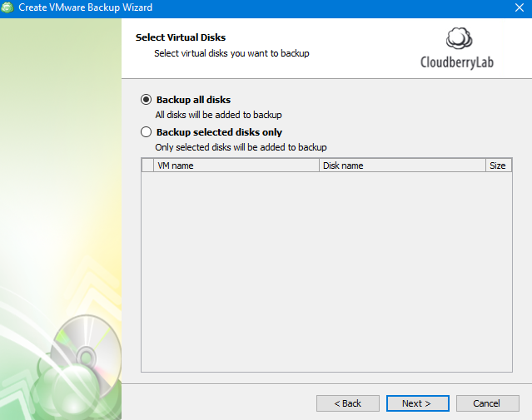The image size is (532, 420).
Task: Click 'Only selected disks will be added' text
Action: [x=241, y=147]
